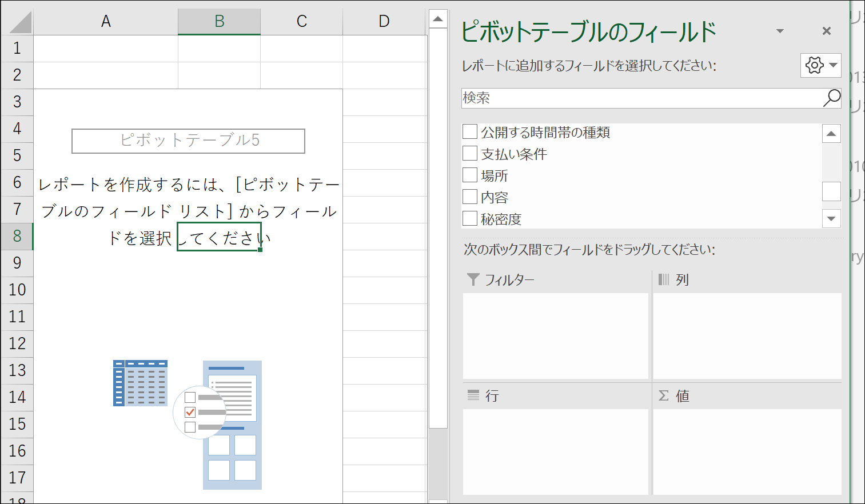Click the フィルター area label
The height and width of the screenshot is (504, 865).
[x=509, y=280]
